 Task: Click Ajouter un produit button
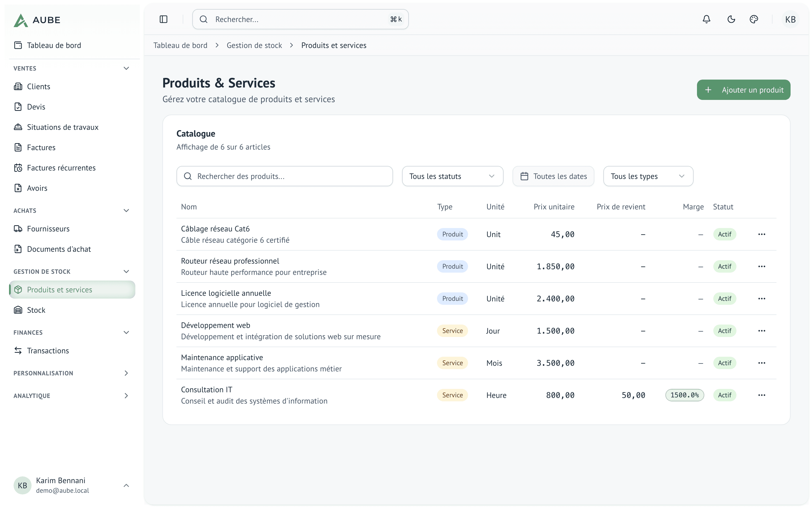click(743, 90)
